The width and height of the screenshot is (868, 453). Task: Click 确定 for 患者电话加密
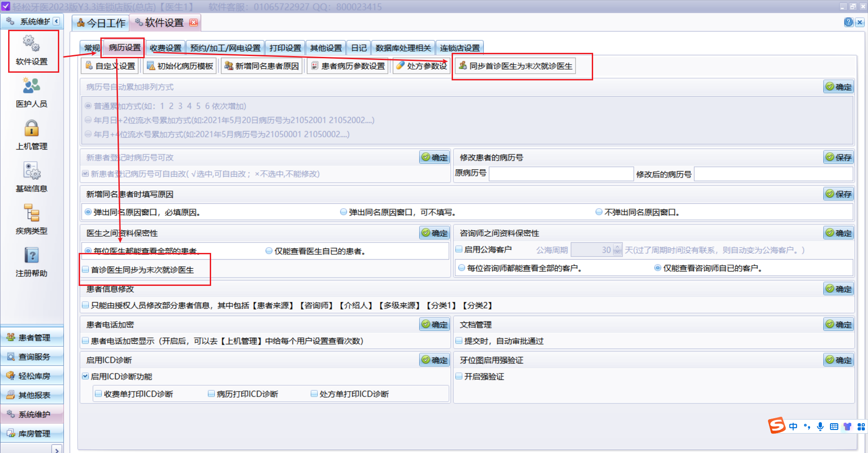click(434, 324)
